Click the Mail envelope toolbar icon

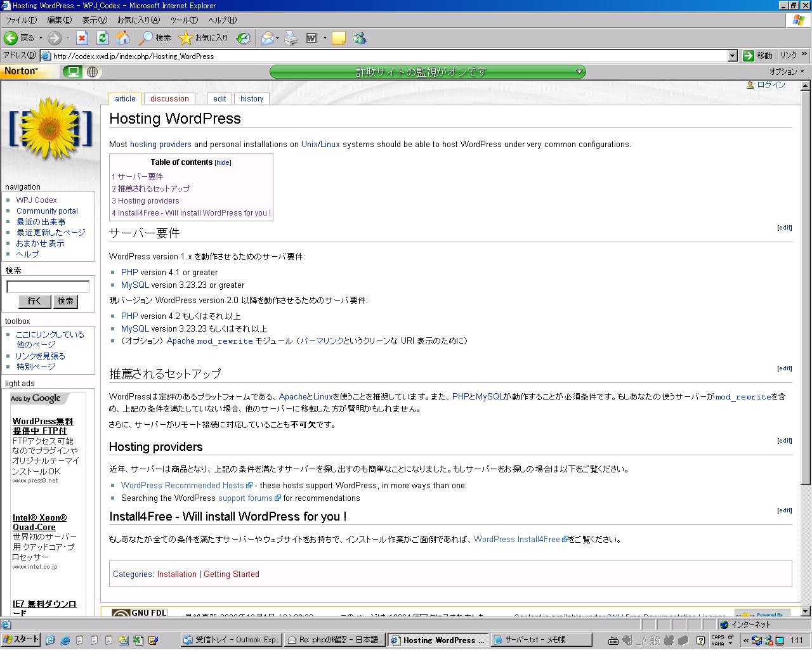coord(267,38)
